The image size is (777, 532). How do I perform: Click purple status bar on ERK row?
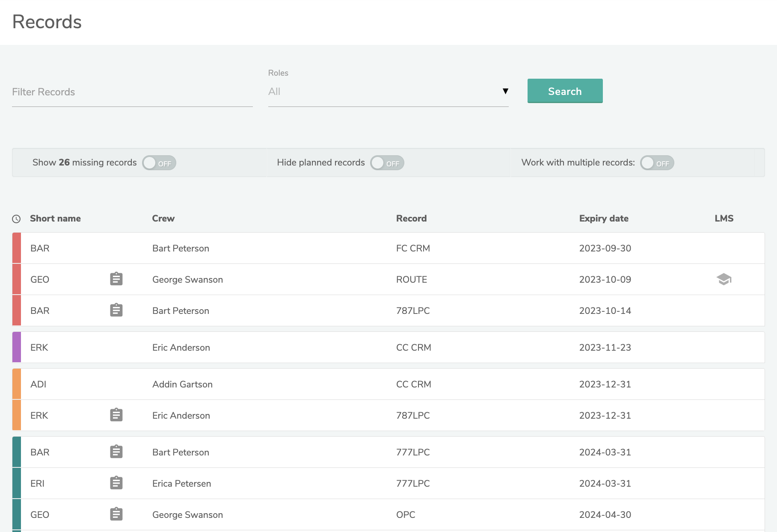pos(17,347)
